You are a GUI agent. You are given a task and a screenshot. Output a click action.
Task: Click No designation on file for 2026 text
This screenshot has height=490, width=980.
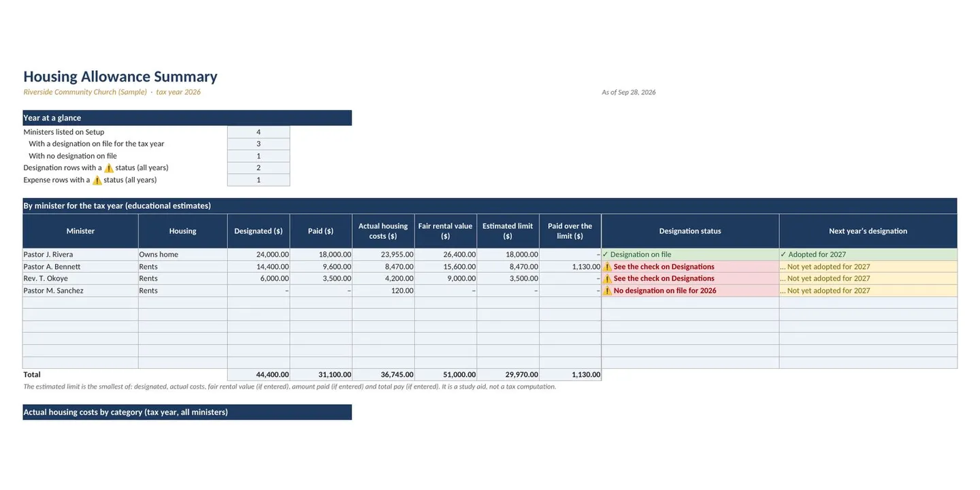pos(665,291)
